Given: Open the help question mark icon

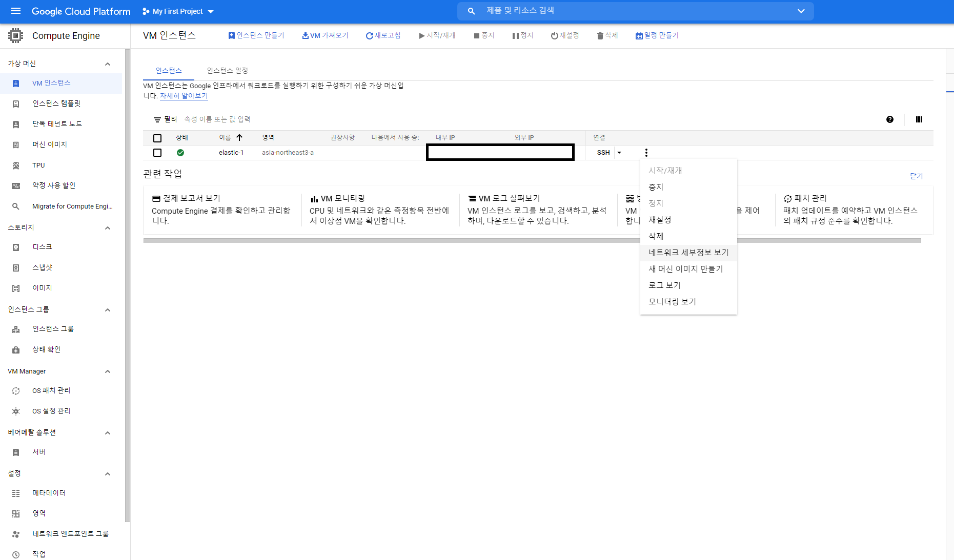Looking at the screenshot, I should tap(890, 119).
